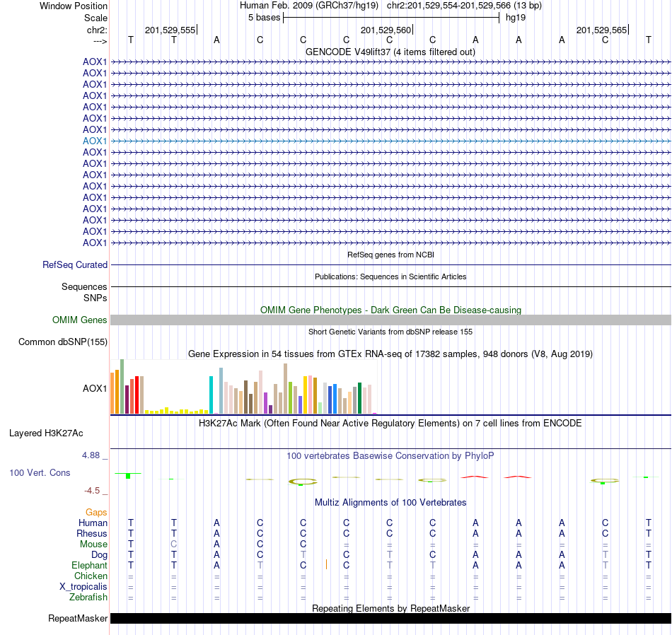Click the chr2: label in the ruler
Image resolution: width=672 pixels, height=635 pixels.
click(98, 30)
